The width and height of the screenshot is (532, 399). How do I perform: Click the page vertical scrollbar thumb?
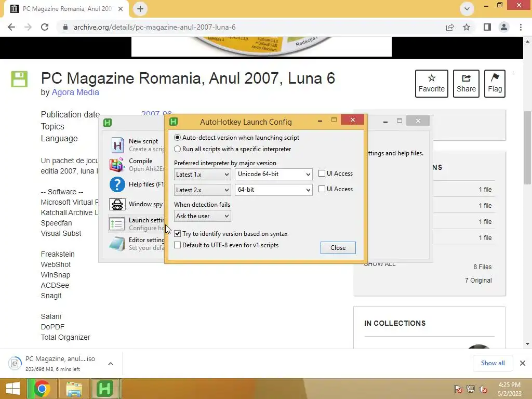pyautogui.click(x=527, y=148)
